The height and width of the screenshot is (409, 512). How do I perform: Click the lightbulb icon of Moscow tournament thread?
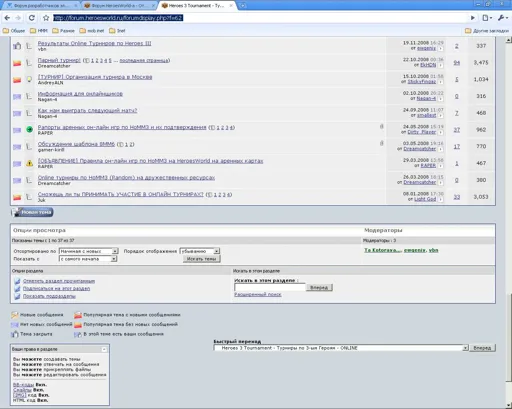point(29,79)
